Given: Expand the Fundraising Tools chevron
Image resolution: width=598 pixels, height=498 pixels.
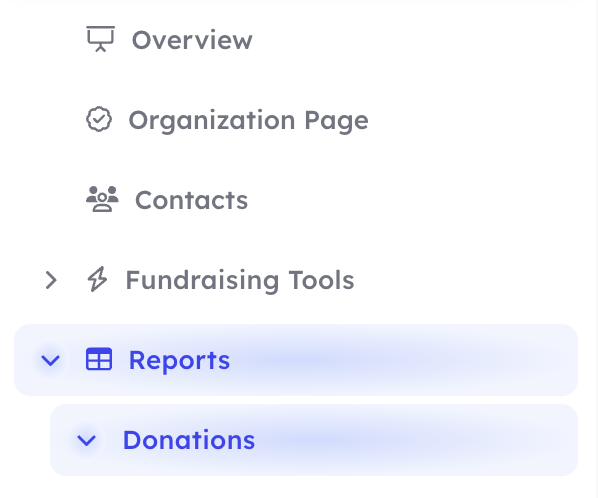Looking at the screenshot, I should click(51, 280).
